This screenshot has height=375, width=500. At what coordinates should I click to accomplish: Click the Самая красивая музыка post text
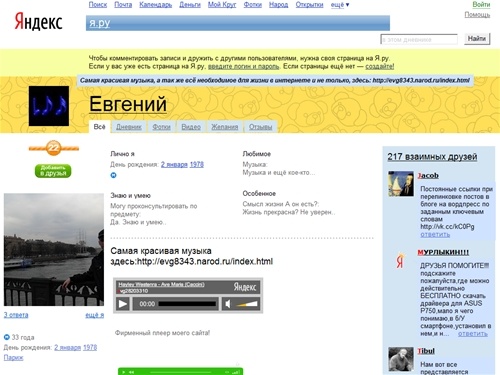[192, 256]
